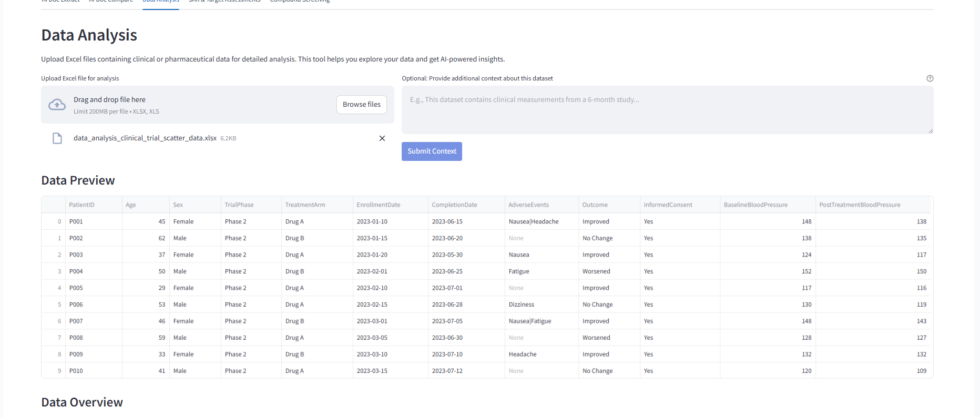Open the help tooltip for the context field
980x417 pixels.
(930, 78)
